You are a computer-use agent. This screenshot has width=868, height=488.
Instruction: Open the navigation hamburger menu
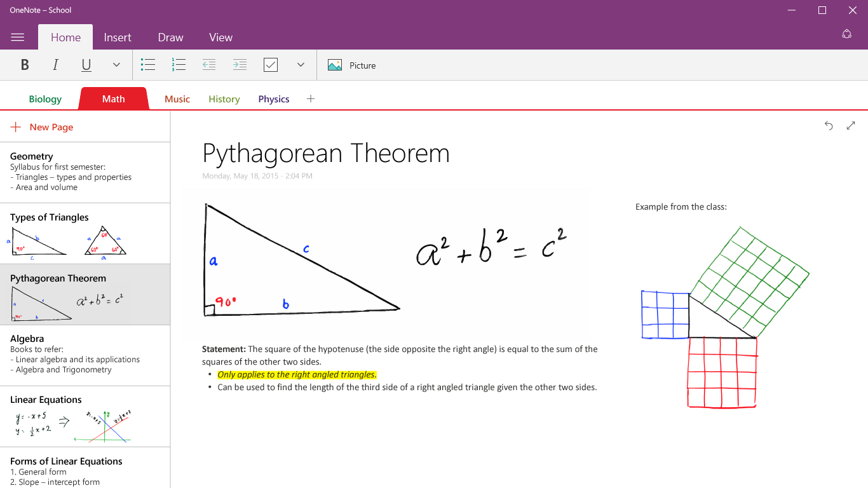coord(18,36)
